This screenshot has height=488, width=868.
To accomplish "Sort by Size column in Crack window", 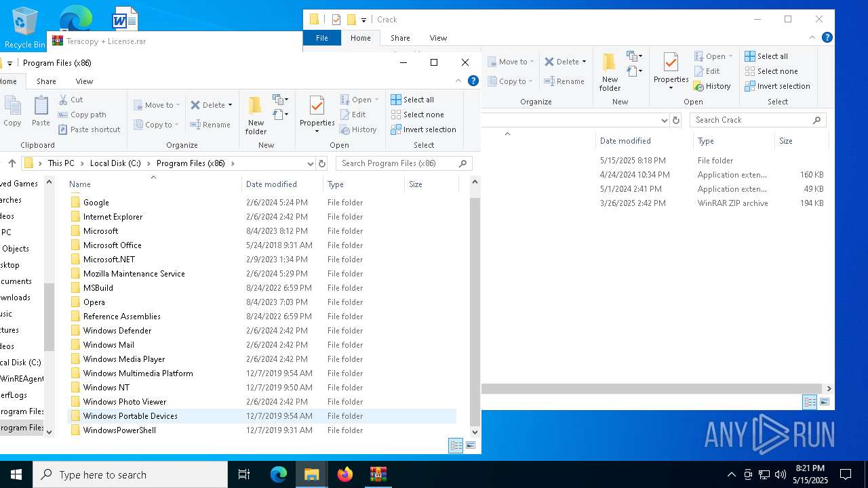I will click(x=802, y=141).
